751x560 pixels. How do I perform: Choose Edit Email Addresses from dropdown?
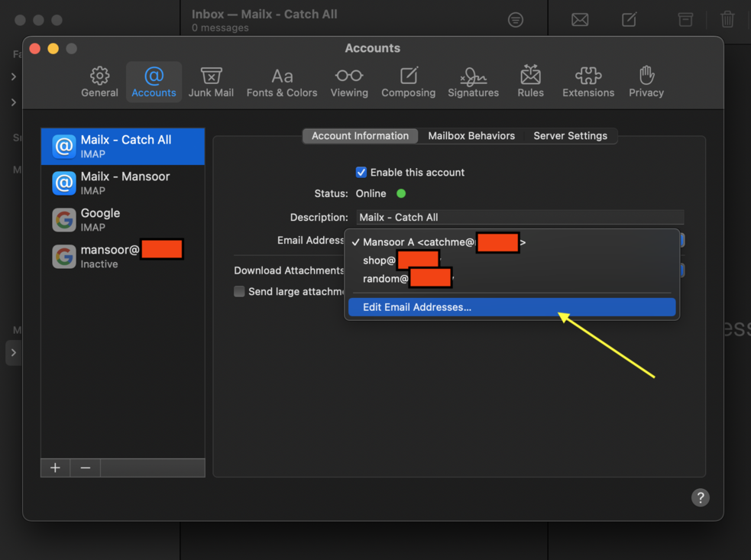pos(417,307)
